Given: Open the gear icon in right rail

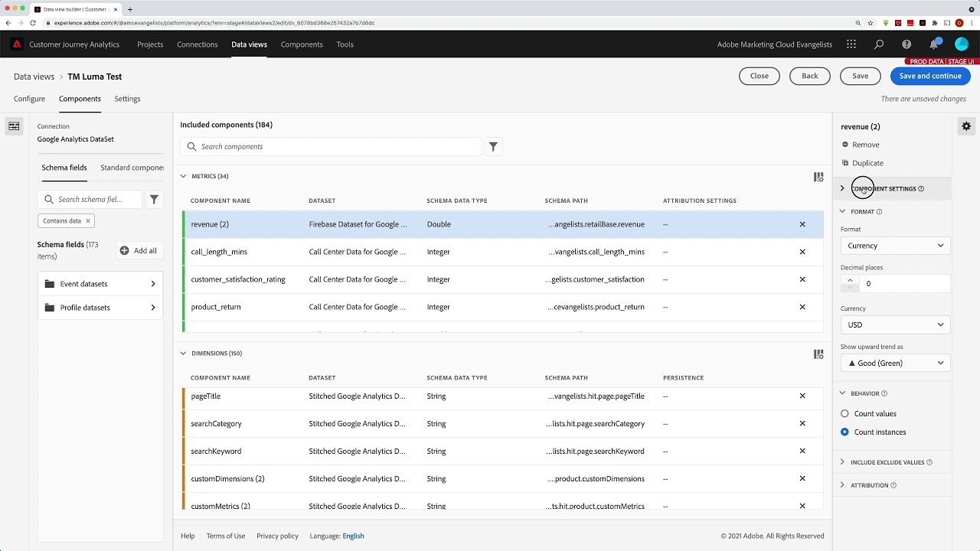Looking at the screenshot, I should coord(966,126).
